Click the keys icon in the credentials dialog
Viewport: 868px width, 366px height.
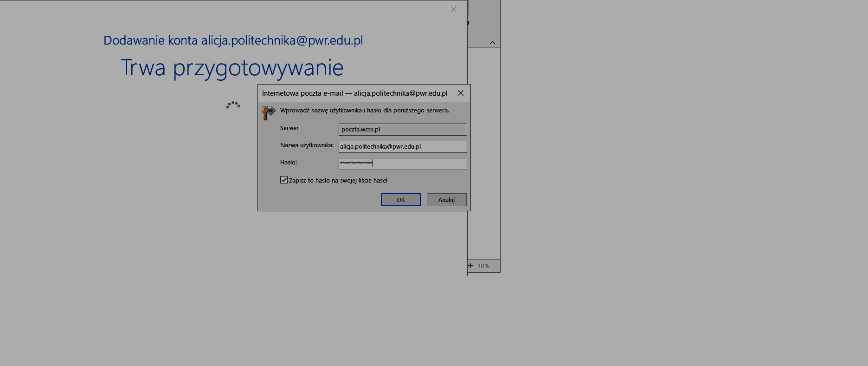coord(268,112)
